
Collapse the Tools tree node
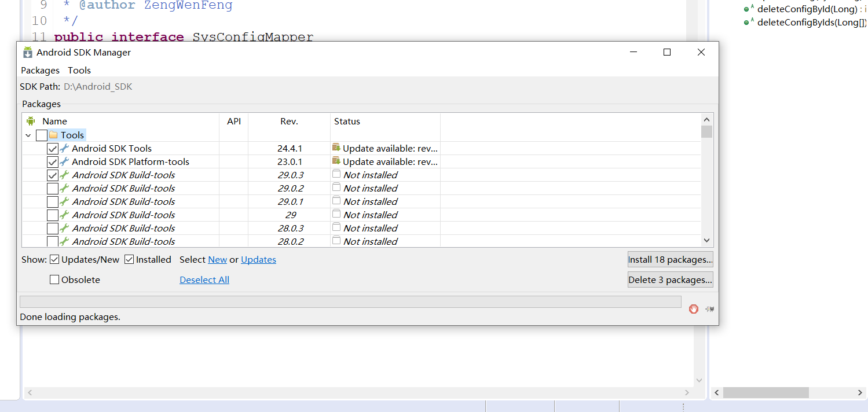(x=28, y=135)
